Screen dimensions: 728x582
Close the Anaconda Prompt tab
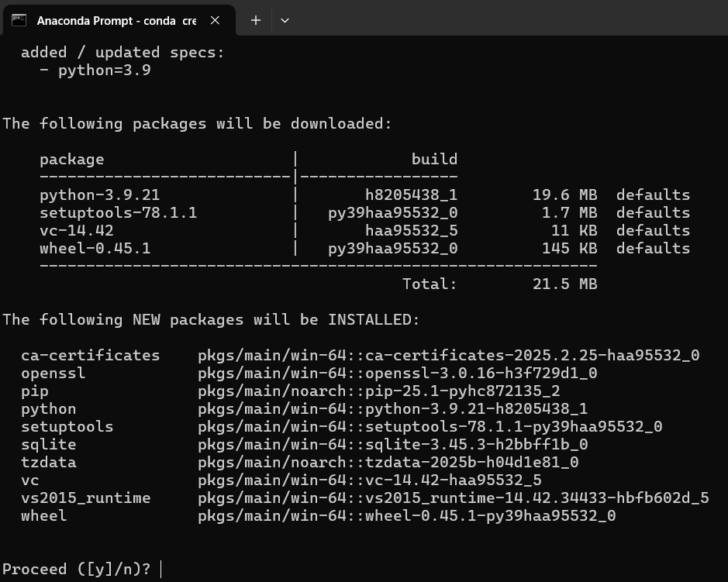click(x=215, y=21)
